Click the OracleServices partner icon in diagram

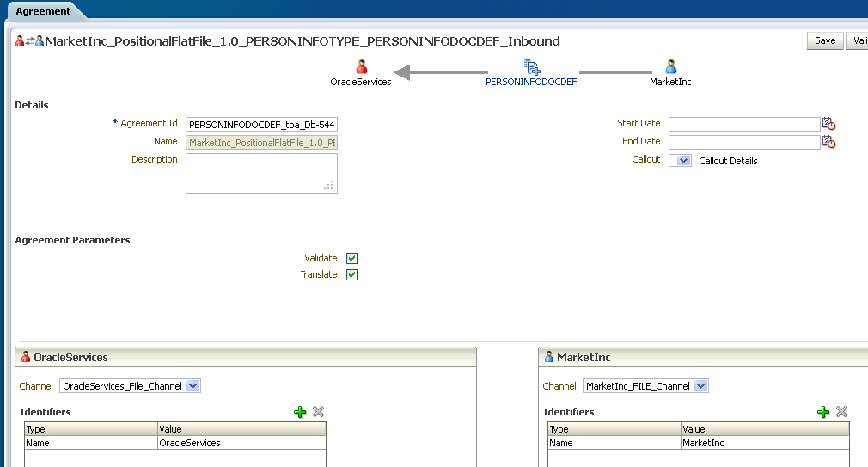(362, 67)
